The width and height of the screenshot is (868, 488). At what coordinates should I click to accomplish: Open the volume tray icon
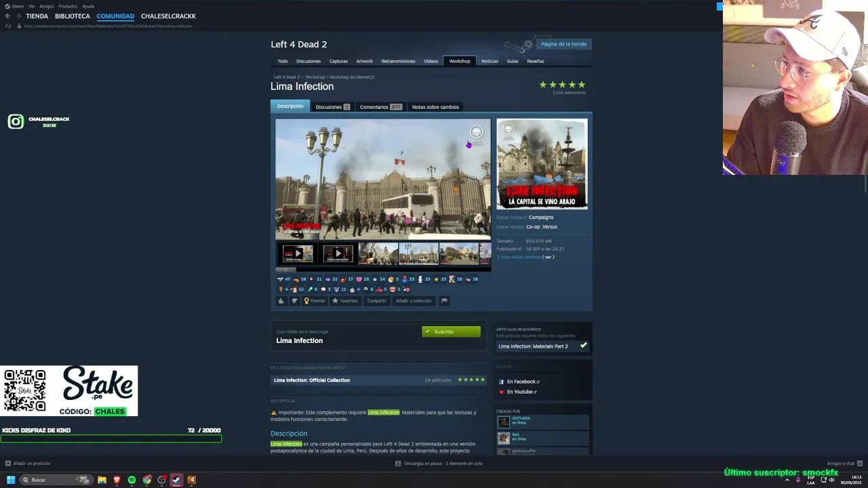click(x=831, y=480)
